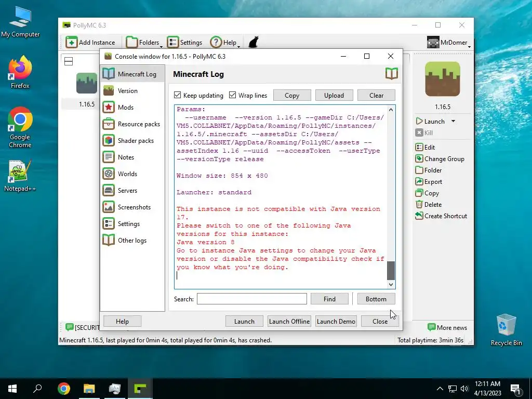Image resolution: width=532 pixels, height=399 pixels.
Task: Open the Version page
Action: coord(132,90)
